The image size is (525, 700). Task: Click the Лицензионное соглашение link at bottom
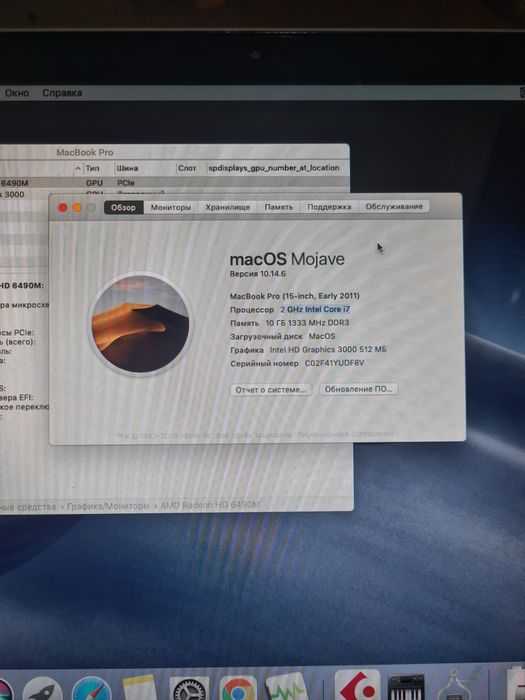coord(346,433)
